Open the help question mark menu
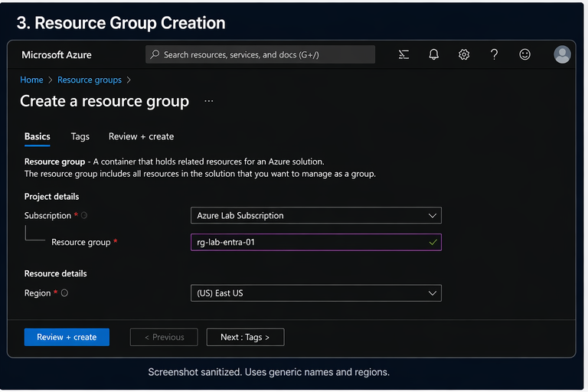Viewport: 588px width, 392px height. tap(495, 55)
